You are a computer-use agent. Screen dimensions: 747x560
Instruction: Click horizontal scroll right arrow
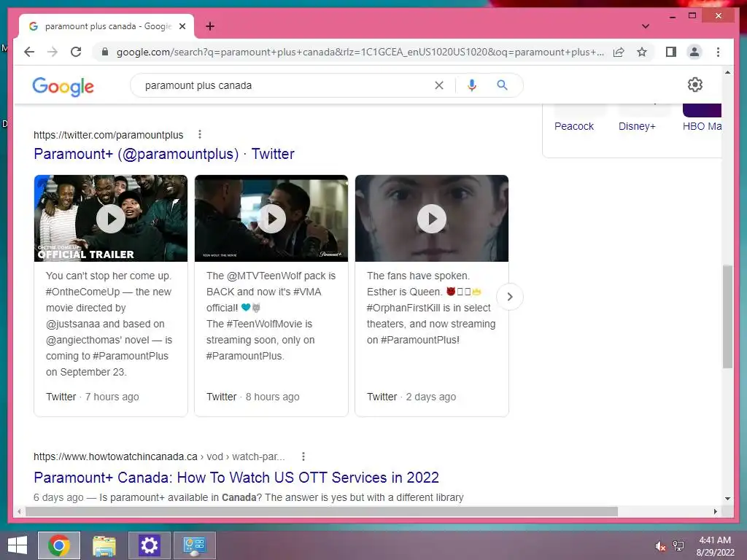tap(715, 511)
